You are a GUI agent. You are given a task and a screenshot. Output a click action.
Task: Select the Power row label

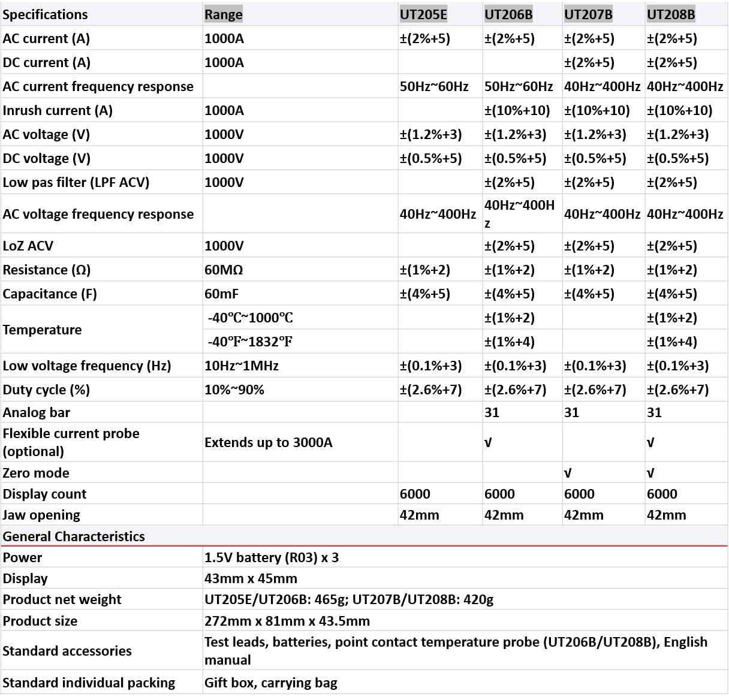click(22, 557)
